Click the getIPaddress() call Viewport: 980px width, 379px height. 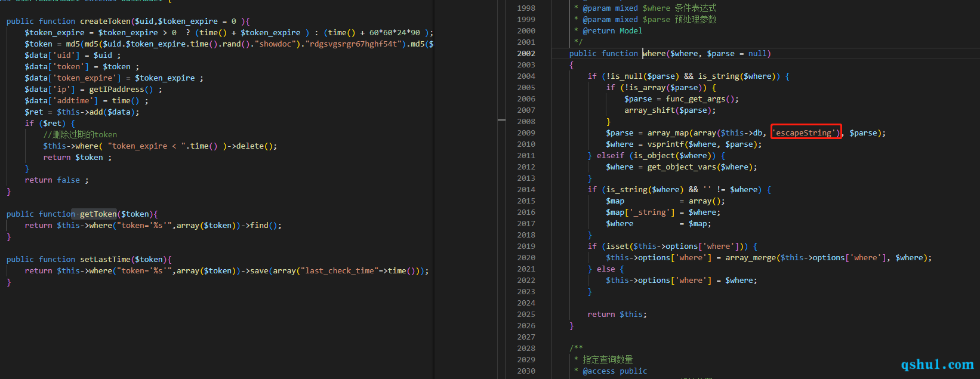(x=121, y=89)
